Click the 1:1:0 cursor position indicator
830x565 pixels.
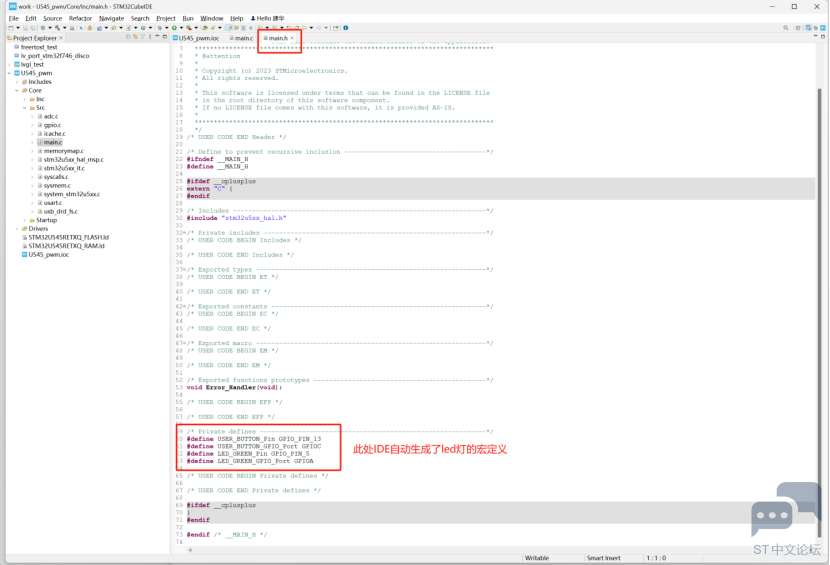click(656, 558)
